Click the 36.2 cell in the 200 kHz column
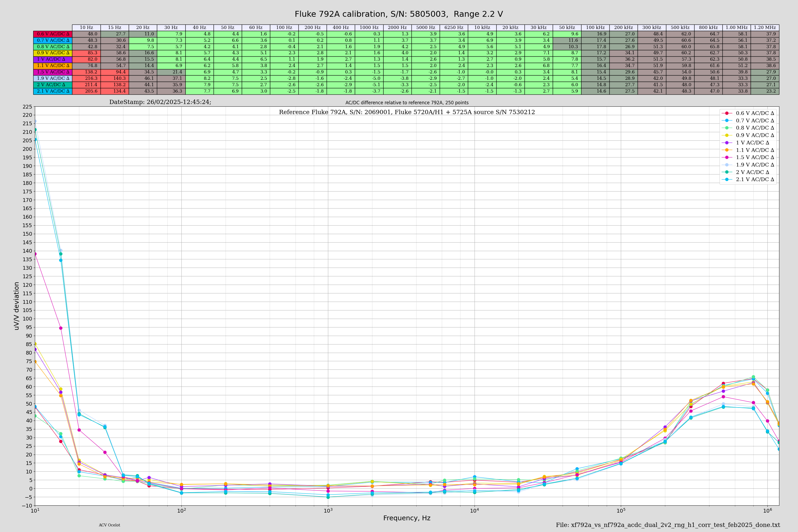This screenshot has height=532, width=798. [624, 59]
